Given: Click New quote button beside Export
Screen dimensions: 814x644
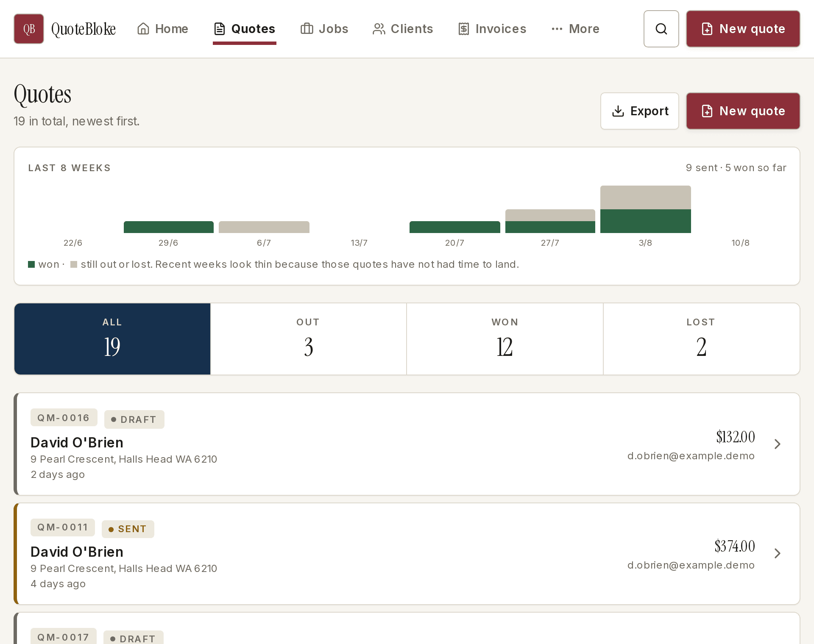Looking at the screenshot, I should pos(743,111).
